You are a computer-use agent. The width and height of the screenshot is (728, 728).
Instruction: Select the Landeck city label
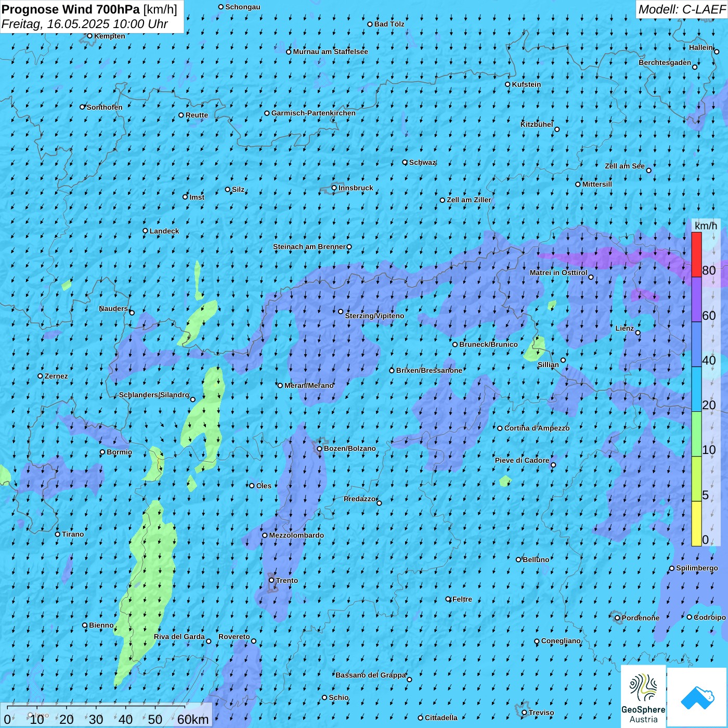coord(164,231)
